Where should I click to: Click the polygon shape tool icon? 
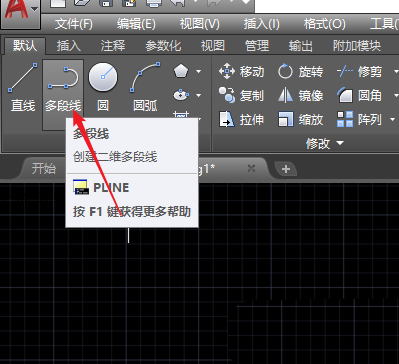pos(181,71)
